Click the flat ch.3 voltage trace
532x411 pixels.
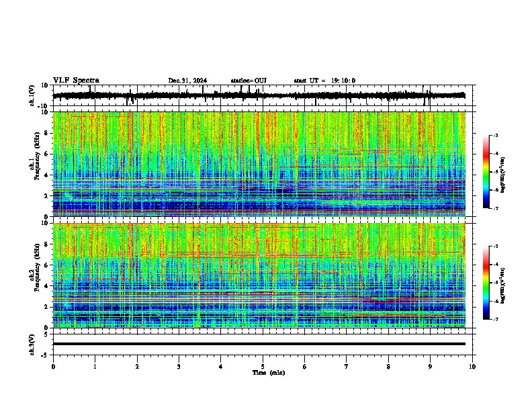click(259, 344)
